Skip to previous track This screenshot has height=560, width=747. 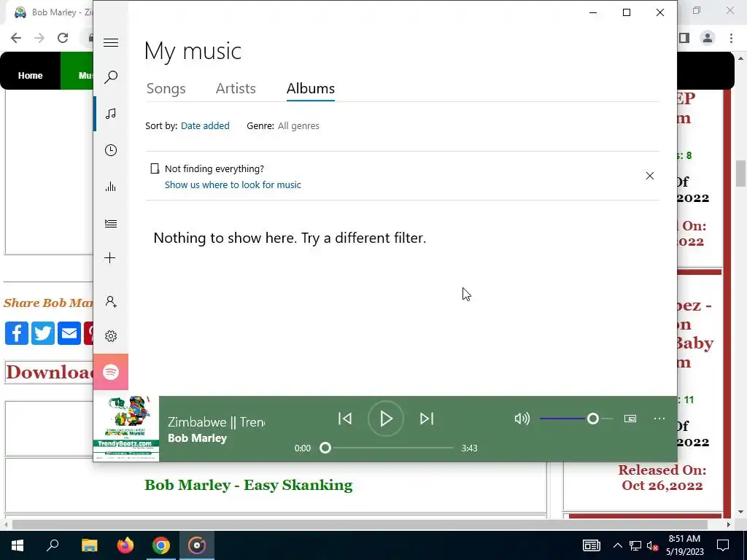pyautogui.click(x=345, y=419)
